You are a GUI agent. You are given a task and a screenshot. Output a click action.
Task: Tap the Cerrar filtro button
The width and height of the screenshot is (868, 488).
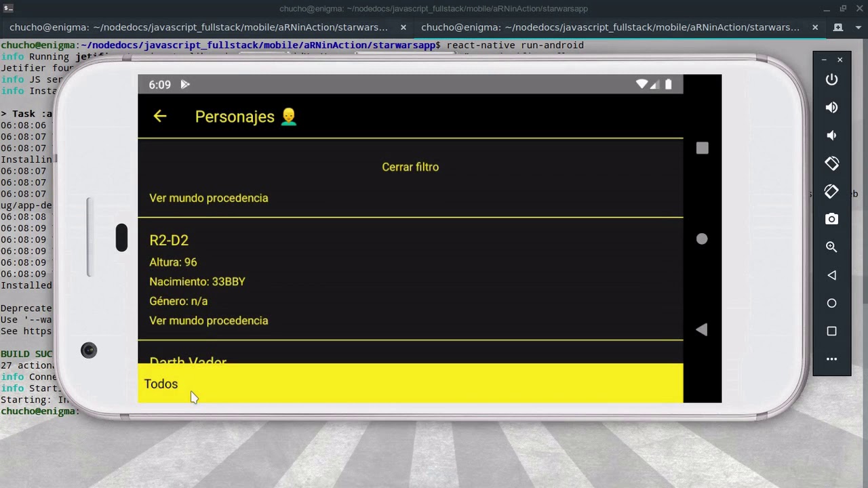[x=410, y=167]
